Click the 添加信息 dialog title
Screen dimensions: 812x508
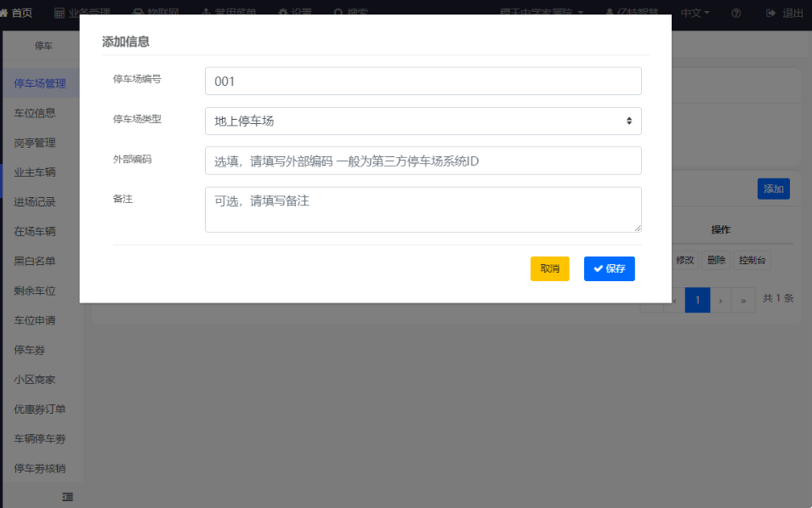pos(126,42)
